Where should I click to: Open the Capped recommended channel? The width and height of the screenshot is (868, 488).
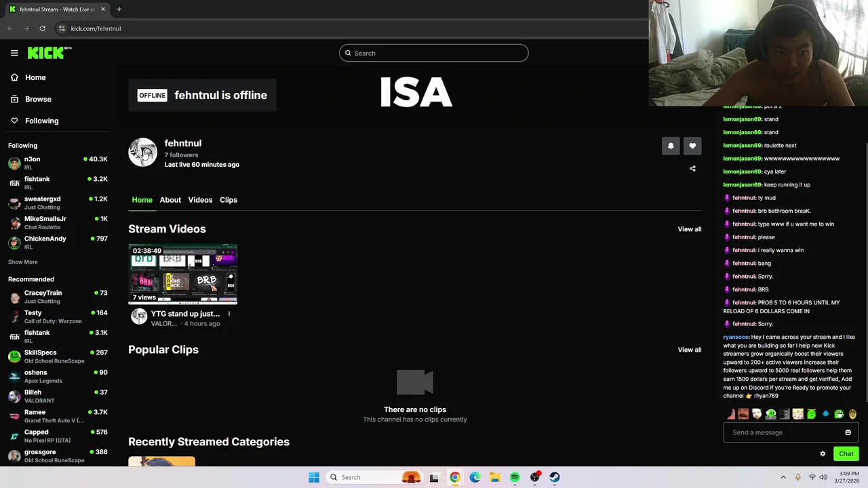coord(58,436)
